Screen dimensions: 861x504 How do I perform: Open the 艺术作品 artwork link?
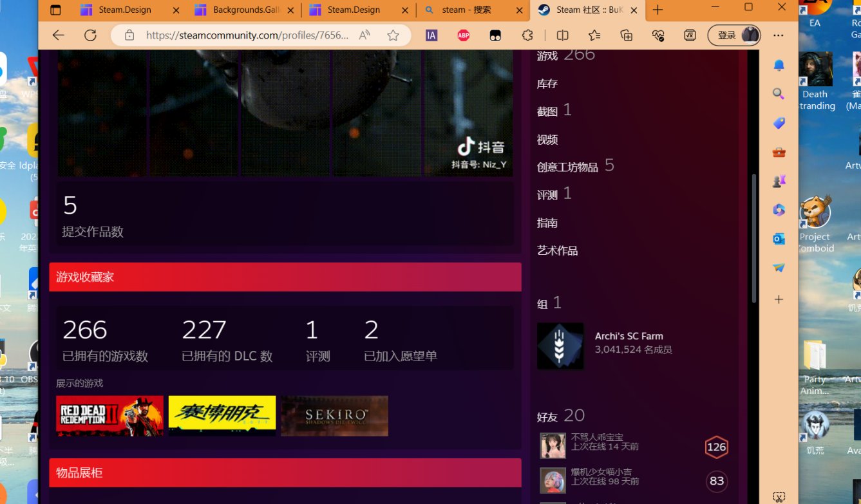[558, 250]
